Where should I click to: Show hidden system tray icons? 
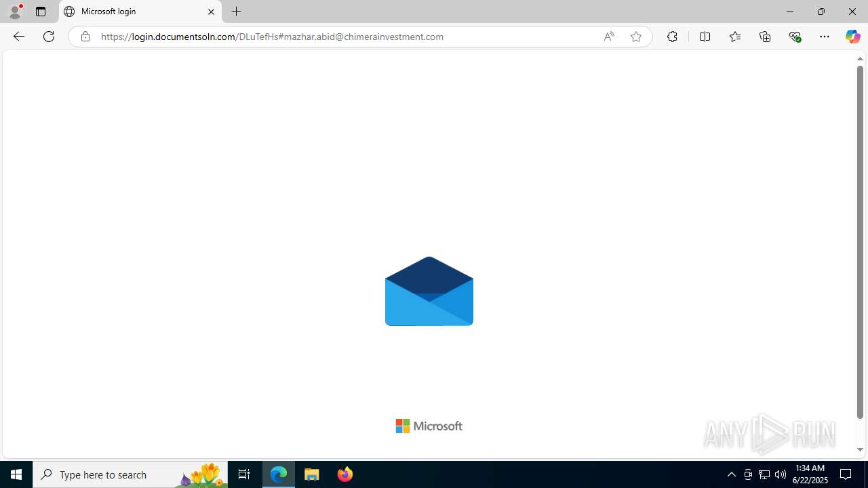click(x=731, y=474)
